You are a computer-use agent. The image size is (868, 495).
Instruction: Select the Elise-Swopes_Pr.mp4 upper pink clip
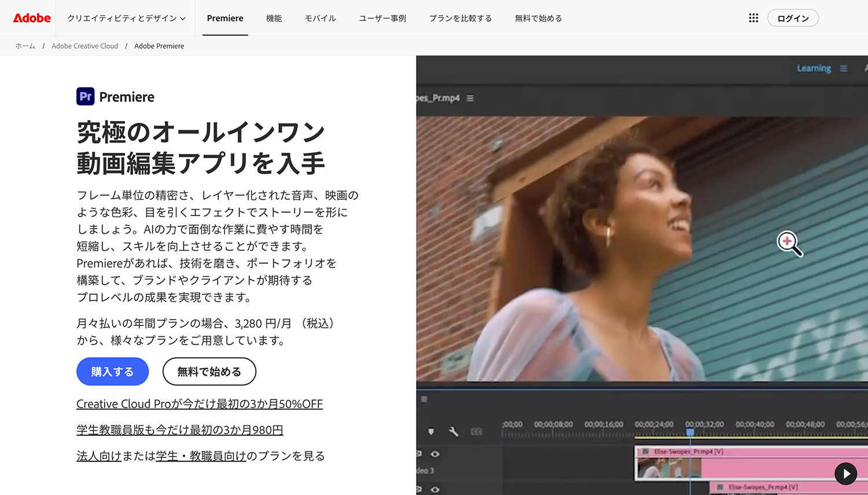point(752,463)
